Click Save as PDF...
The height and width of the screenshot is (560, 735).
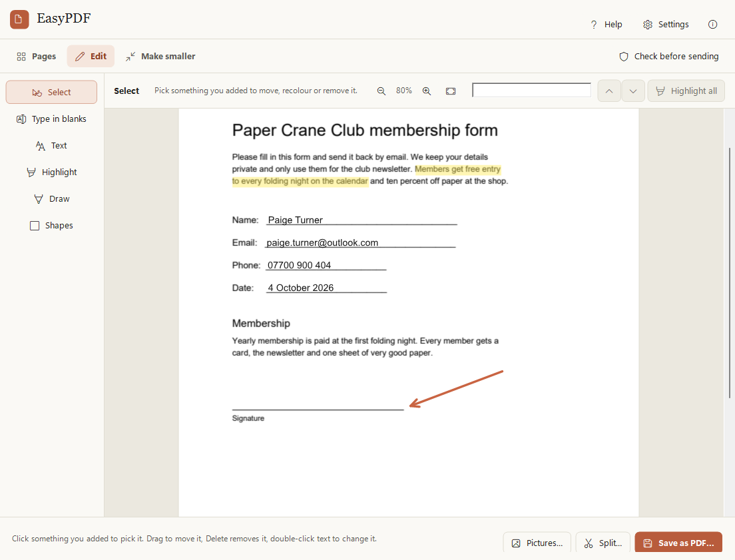pos(679,543)
